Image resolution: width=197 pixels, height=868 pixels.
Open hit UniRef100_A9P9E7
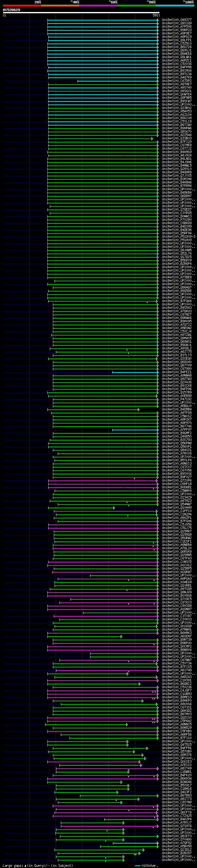coord(177,33)
